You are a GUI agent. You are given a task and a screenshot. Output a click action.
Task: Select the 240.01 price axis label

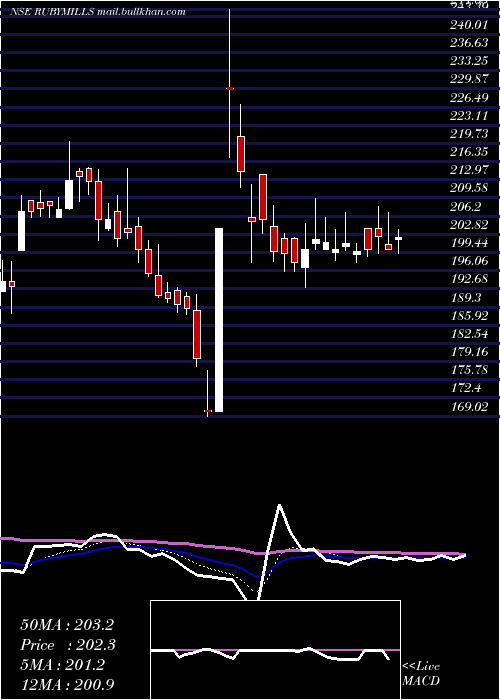point(469,25)
